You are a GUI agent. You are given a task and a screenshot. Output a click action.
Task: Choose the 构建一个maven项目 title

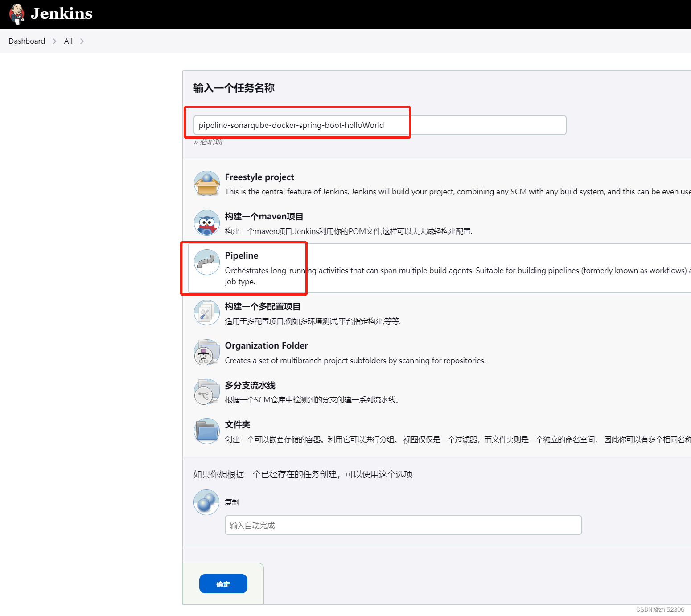tap(264, 217)
